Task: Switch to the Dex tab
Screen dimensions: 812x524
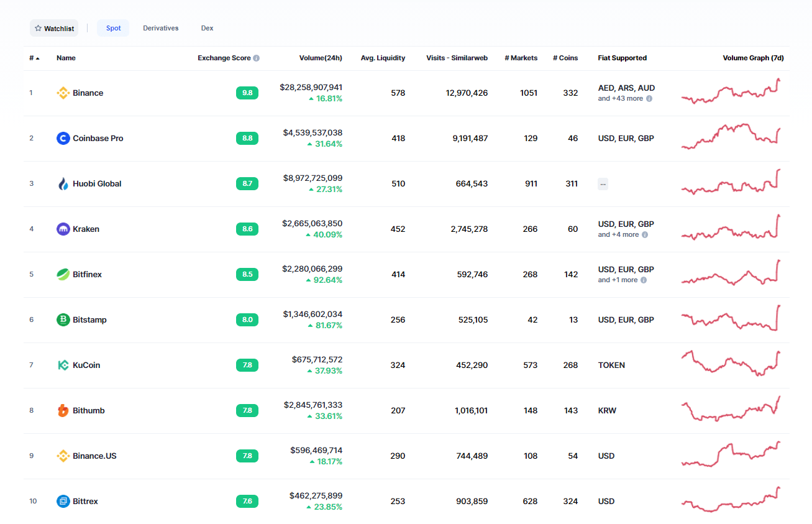Action: tap(207, 28)
